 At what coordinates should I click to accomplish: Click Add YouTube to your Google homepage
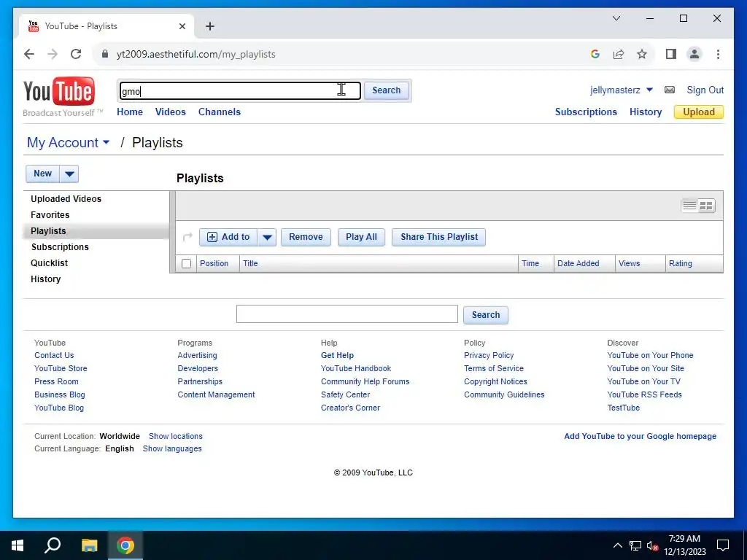(640, 436)
